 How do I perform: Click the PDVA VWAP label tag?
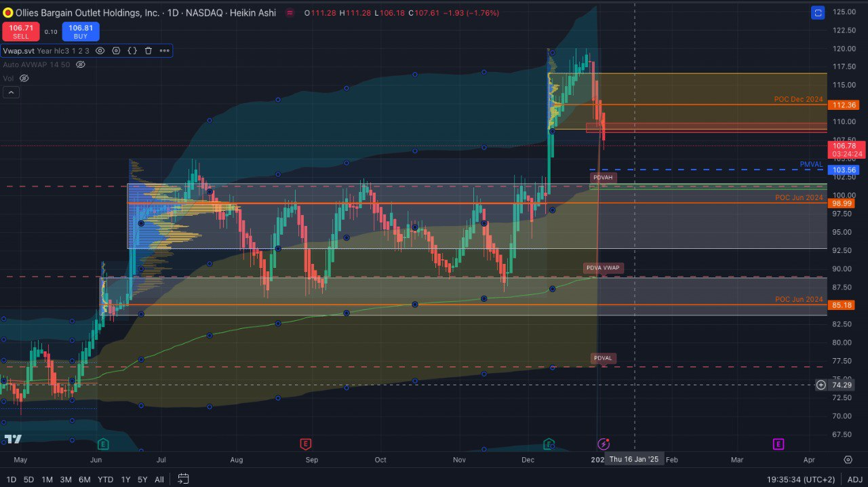(x=603, y=268)
